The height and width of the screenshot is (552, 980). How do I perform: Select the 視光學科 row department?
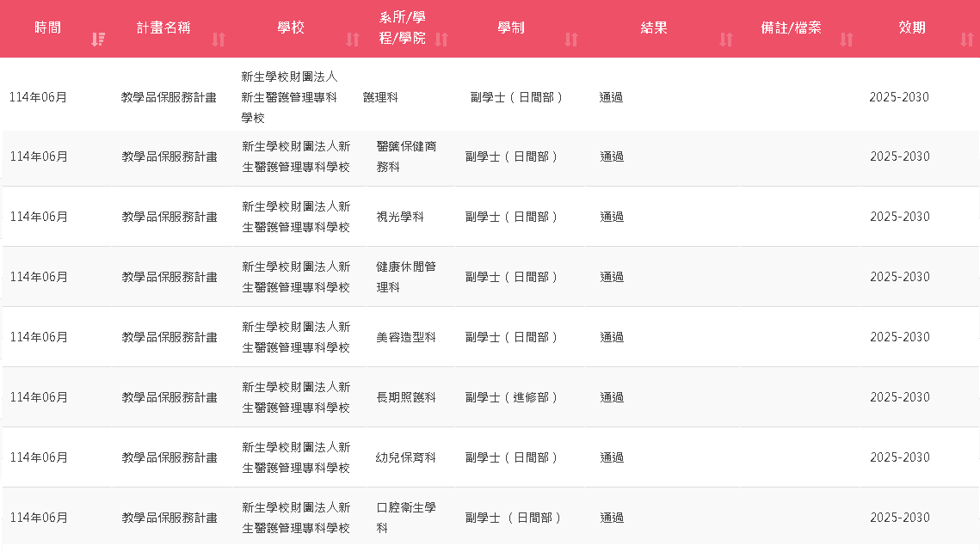(x=400, y=217)
